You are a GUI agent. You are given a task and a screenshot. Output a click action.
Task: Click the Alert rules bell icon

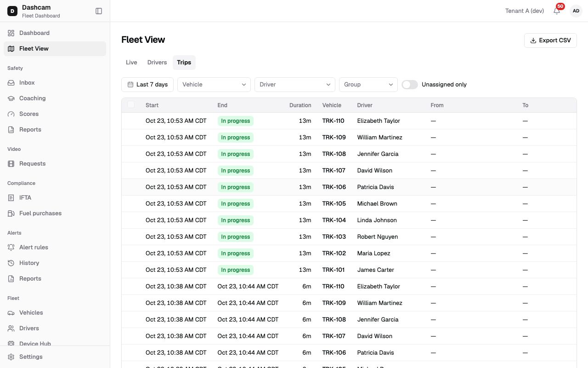tap(11, 247)
